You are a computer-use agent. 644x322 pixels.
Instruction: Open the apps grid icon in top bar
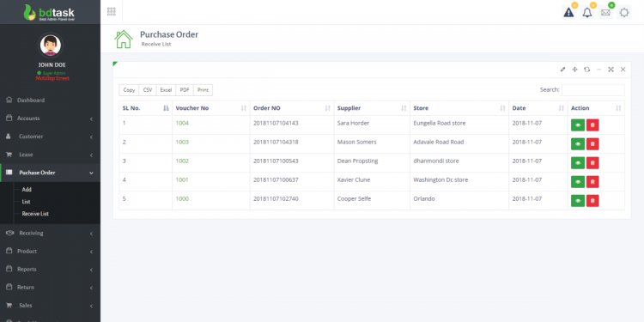click(112, 11)
